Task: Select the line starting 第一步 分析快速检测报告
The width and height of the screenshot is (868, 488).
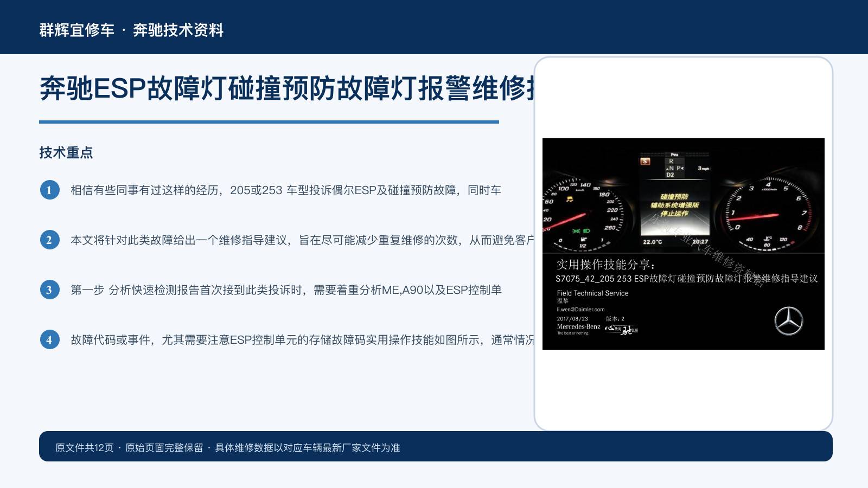Action: pos(286,290)
